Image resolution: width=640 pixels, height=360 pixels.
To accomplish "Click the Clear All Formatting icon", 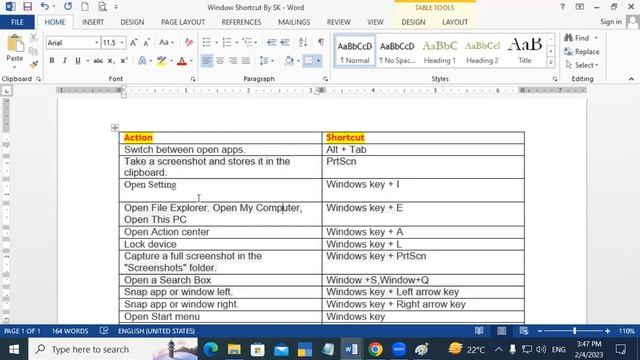I will click(189, 42).
